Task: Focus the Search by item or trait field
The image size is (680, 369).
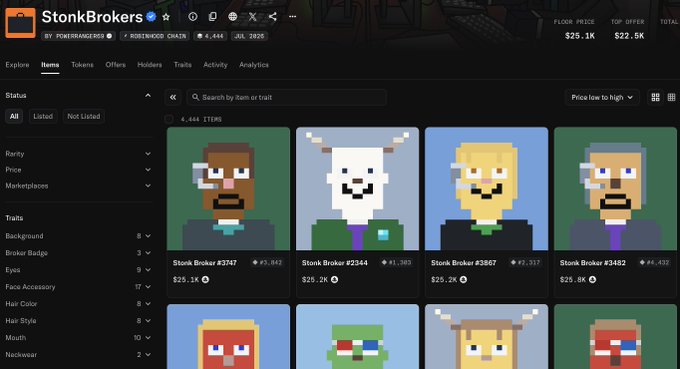Action: click(287, 97)
